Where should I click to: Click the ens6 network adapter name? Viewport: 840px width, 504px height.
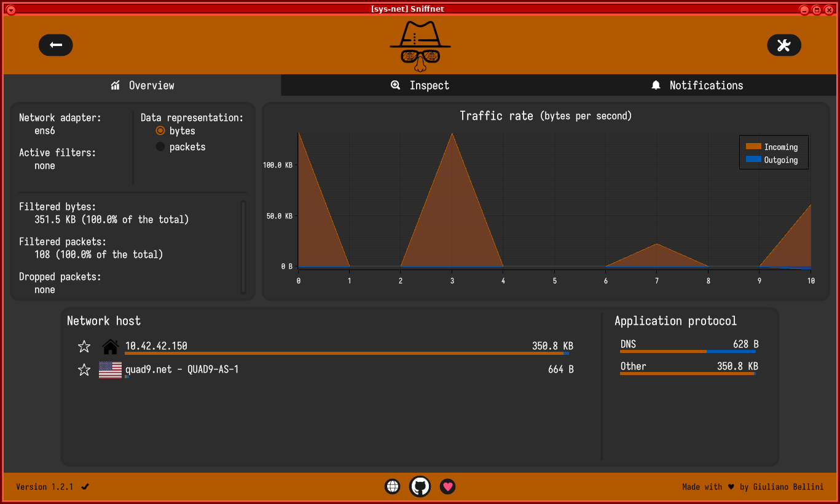coord(45,131)
